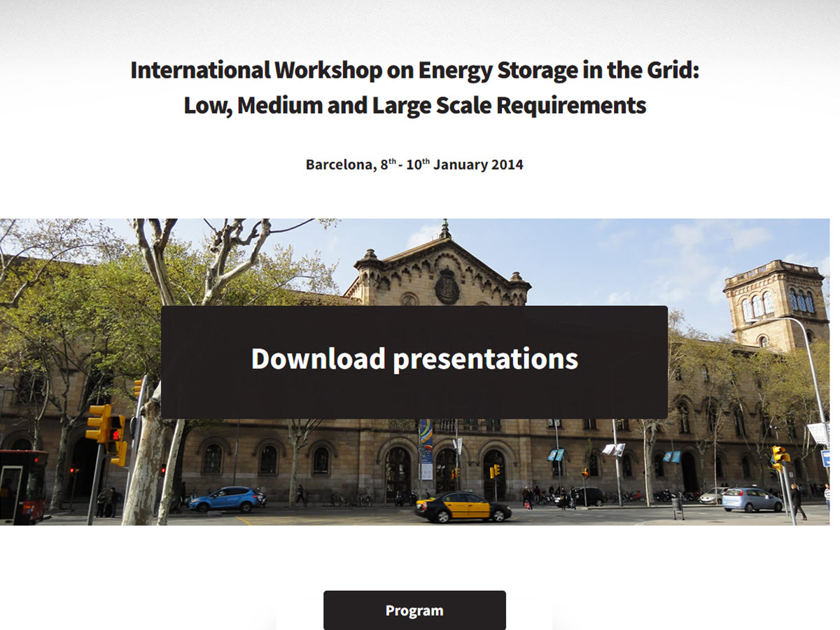Viewport: 840px width, 630px height.
Task: Click the coat of arms on building gable
Action: click(447, 286)
